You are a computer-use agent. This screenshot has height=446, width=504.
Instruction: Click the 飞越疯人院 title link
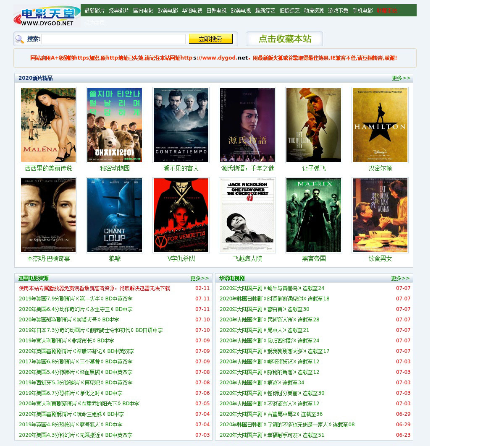coord(247,259)
